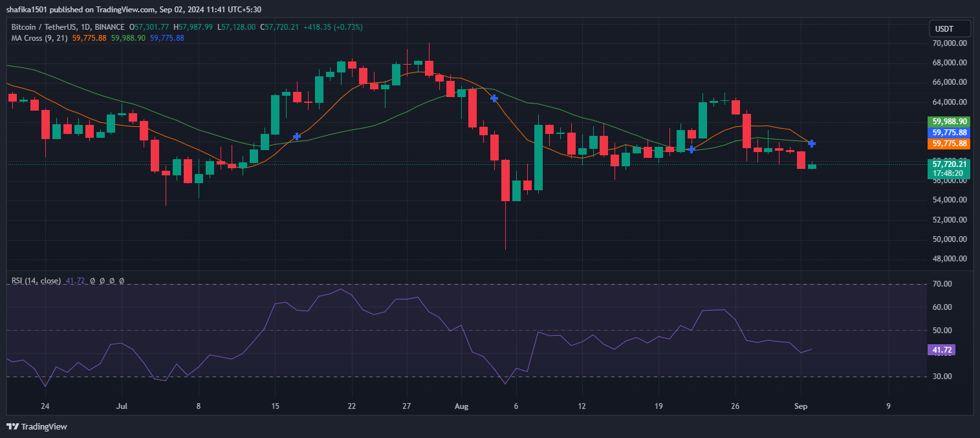
Task: Click the Sep label on the time axis
Action: (800, 406)
